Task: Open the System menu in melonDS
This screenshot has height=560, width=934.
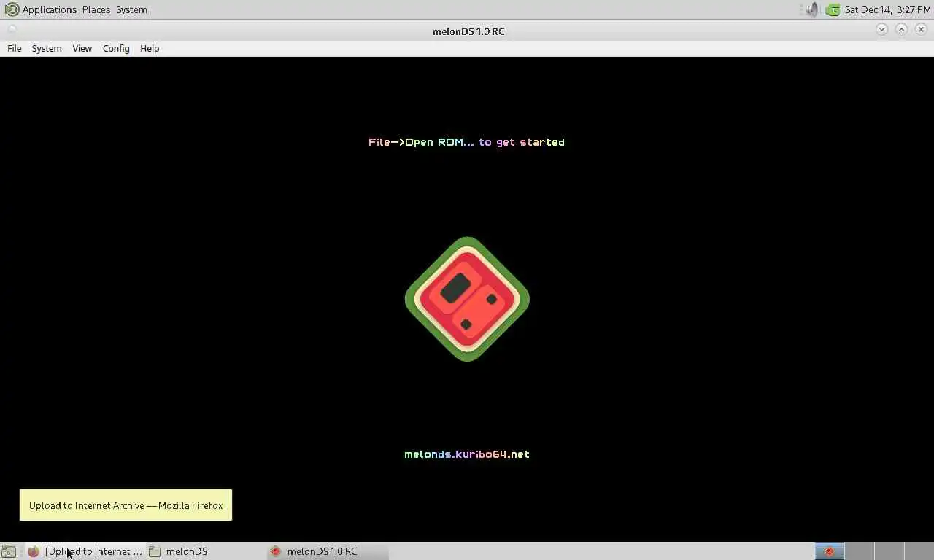Action: pos(47,48)
